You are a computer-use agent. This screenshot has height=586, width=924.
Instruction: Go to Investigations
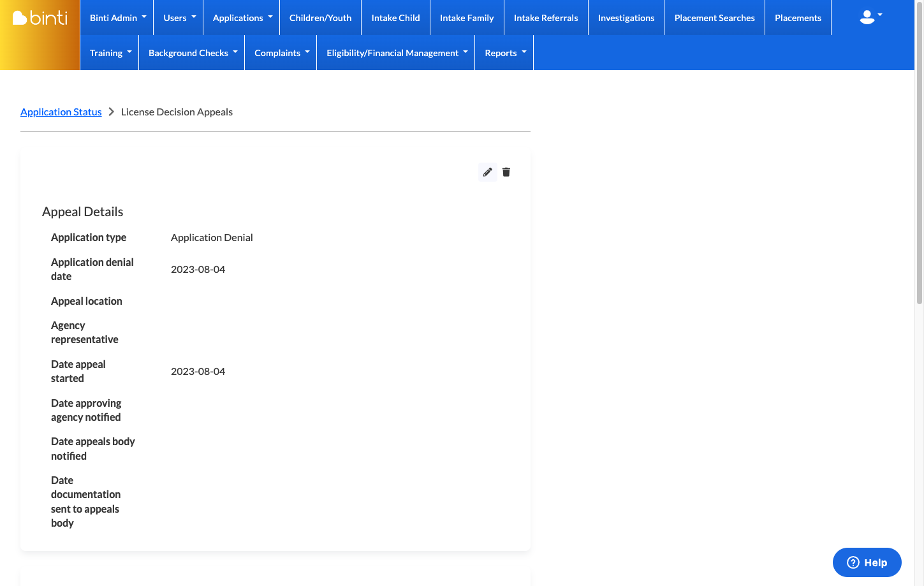coord(626,18)
